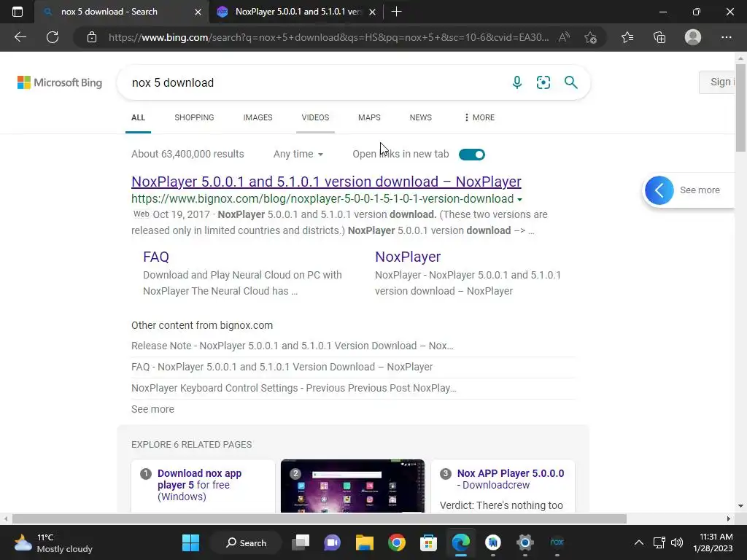
Task: Search using an image via visual search icon
Action: pyautogui.click(x=543, y=82)
